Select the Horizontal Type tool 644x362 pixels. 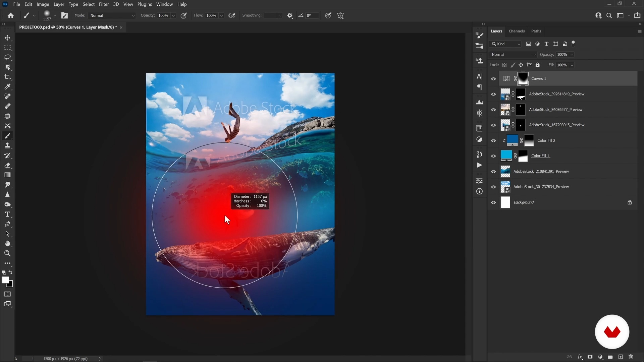pyautogui.click(x=7, y=215)
